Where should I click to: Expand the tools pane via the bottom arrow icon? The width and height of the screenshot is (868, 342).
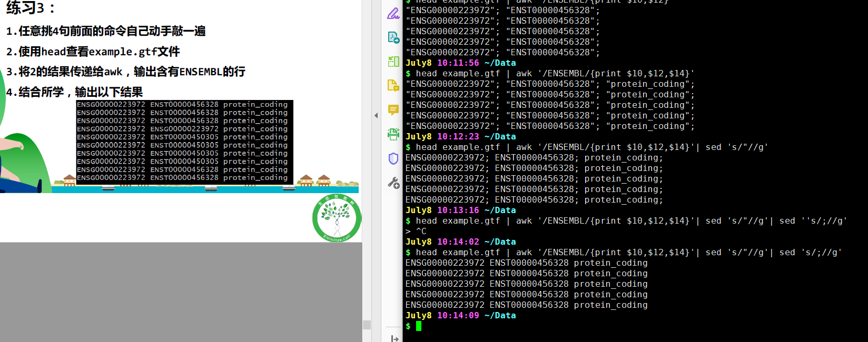coord(394,338)
